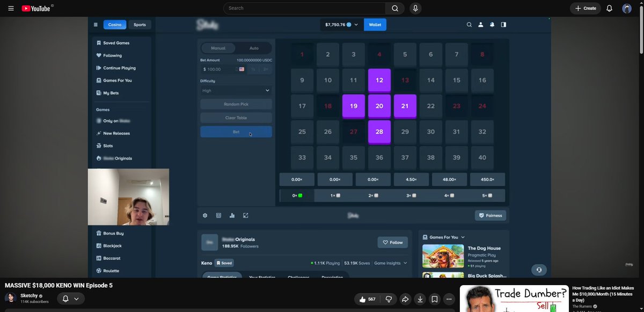Like the video with thumbs up
This screenshot has height=312, width=644.
coord(368,299)
